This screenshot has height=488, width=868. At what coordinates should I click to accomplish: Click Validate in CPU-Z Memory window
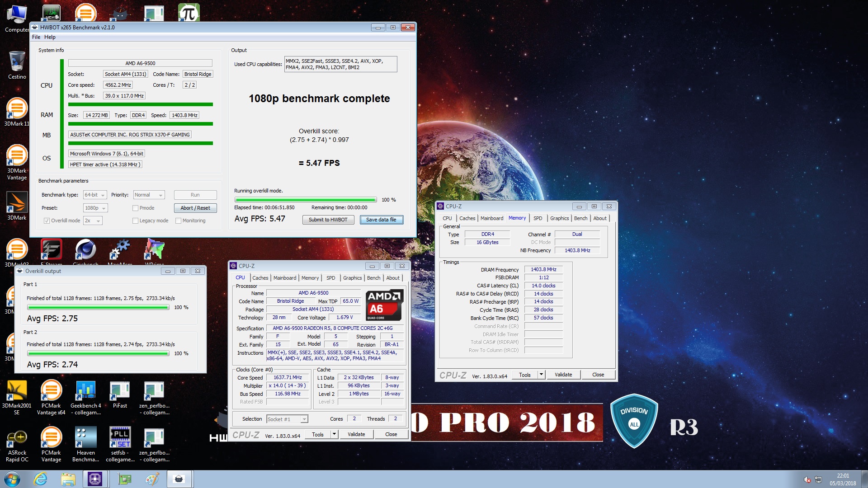pyautogui.click(x=563, y=375)
